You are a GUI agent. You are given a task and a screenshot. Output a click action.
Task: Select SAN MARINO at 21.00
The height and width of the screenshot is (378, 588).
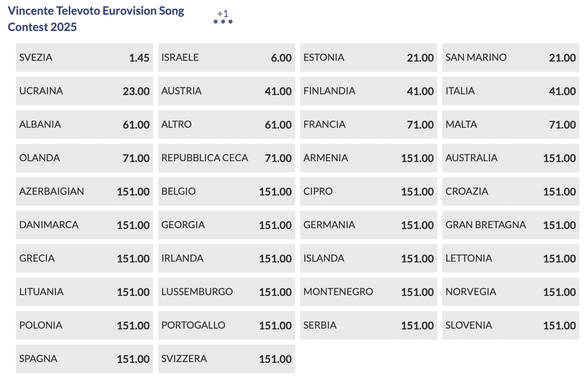[511, 58]
